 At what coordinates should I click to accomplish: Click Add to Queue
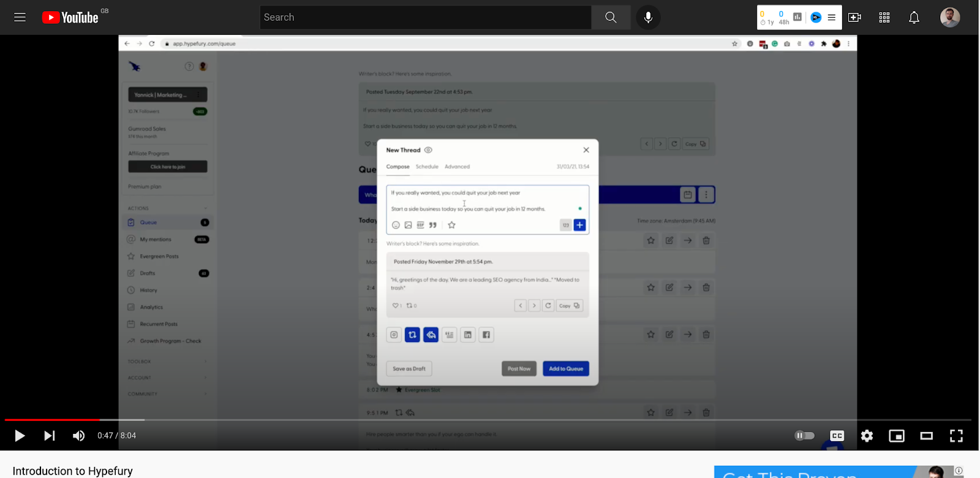click(x=566, y=369)
